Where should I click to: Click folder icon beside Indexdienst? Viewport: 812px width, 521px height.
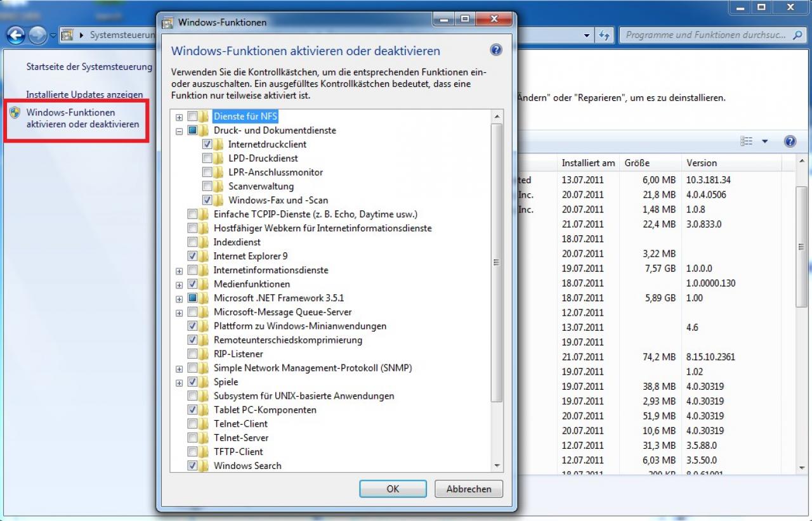(x=203, y=242)
